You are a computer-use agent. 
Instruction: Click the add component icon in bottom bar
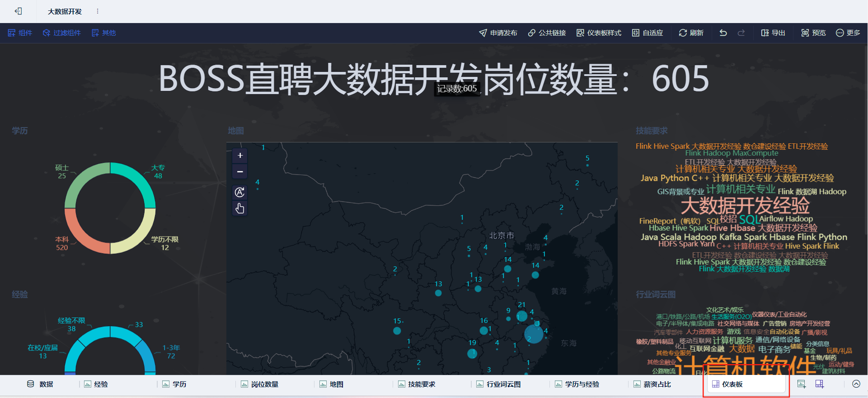(x=802, y=384)
